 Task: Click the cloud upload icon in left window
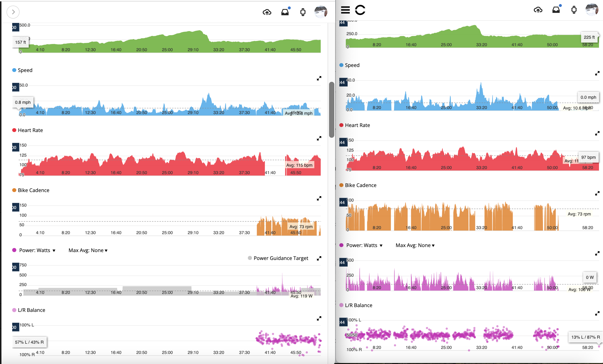[x=267, y=12]
